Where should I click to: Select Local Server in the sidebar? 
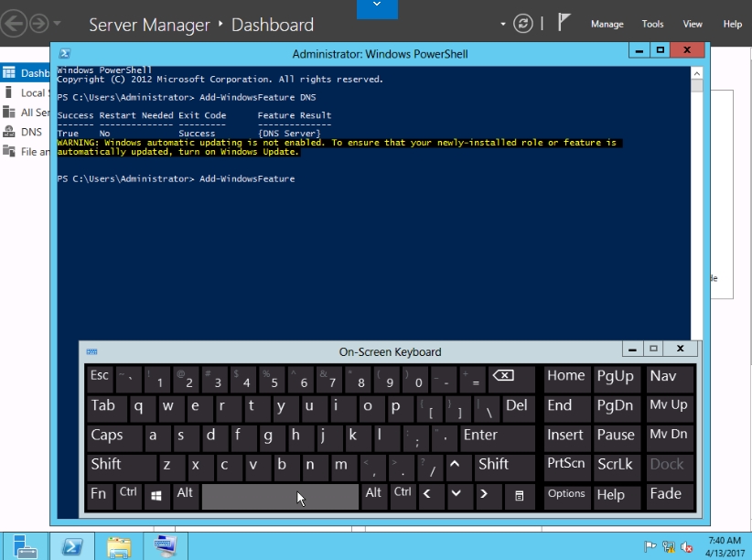tap(25, 92)
